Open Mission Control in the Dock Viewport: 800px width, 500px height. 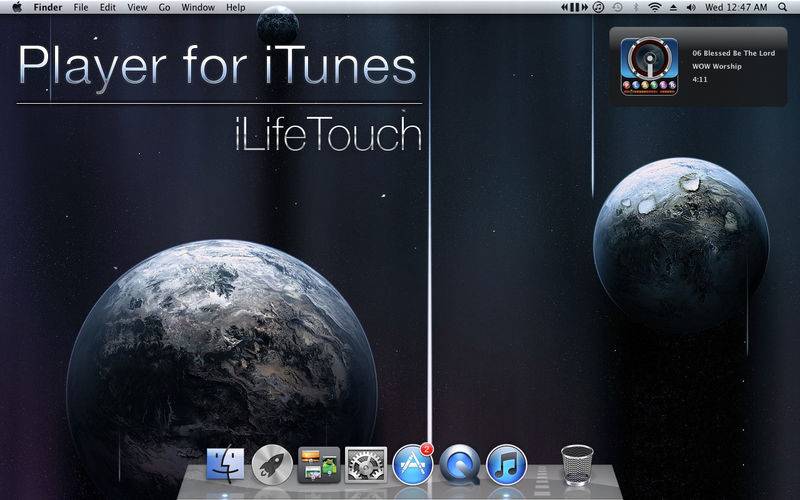(x=319, y=464)
